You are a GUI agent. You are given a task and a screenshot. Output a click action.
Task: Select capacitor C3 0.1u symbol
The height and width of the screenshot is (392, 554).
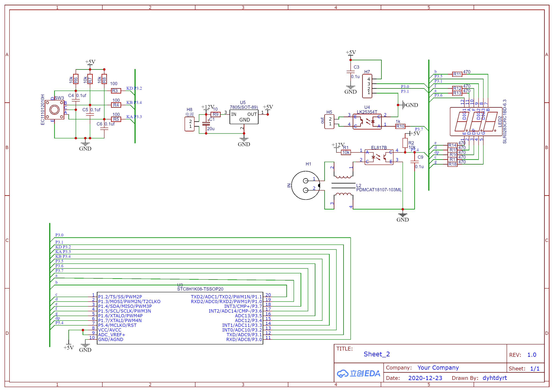coord(351,72)
